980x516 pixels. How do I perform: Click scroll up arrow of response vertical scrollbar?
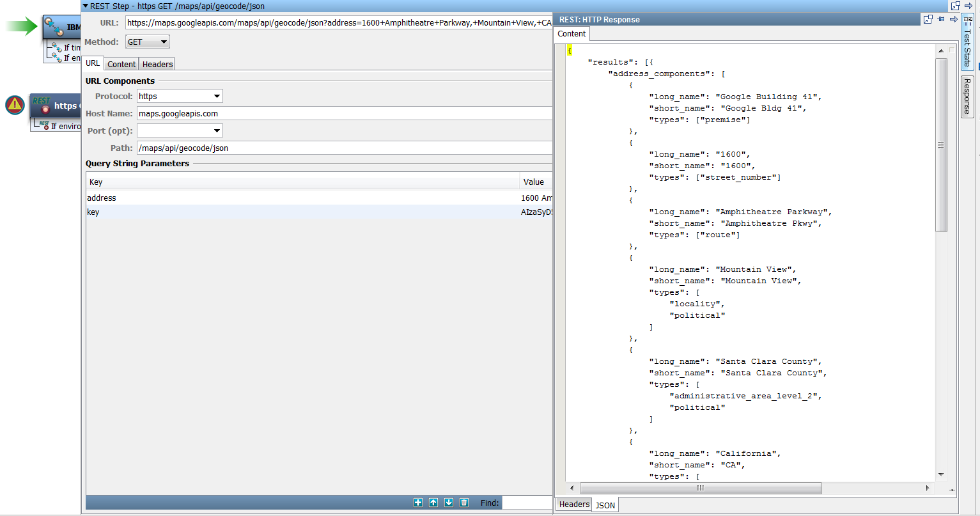tap(941, 51)
